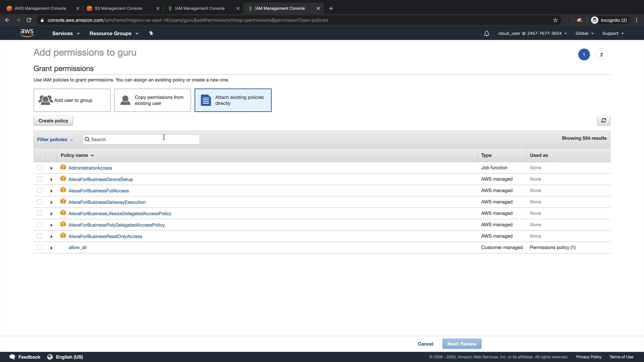Select the Add user to group option
The width and height of the screenshot is (644, 362).
(72, 100)
